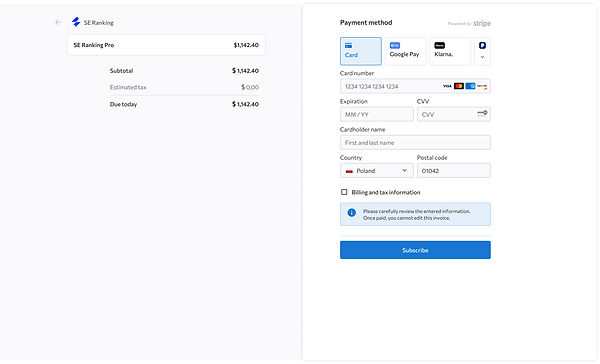Image resolution: width=600 pixels, height=364 pixels.
Task: Focus the CVV input field
Action: pos(453,114)
